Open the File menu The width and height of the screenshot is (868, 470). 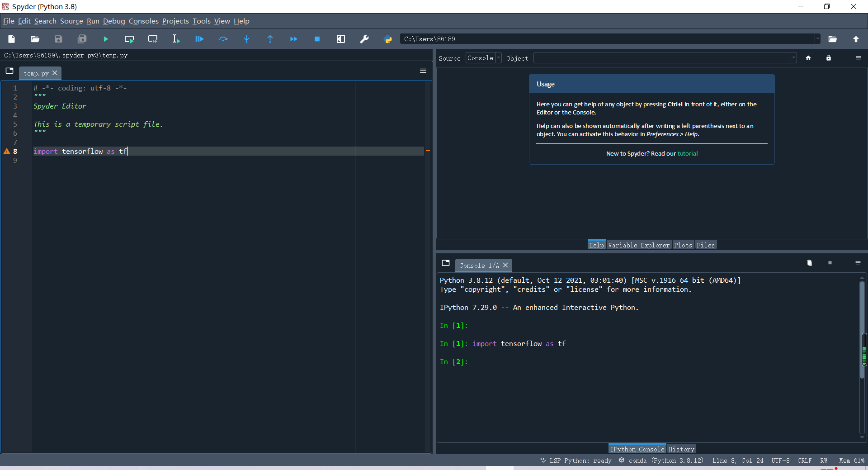9,21
